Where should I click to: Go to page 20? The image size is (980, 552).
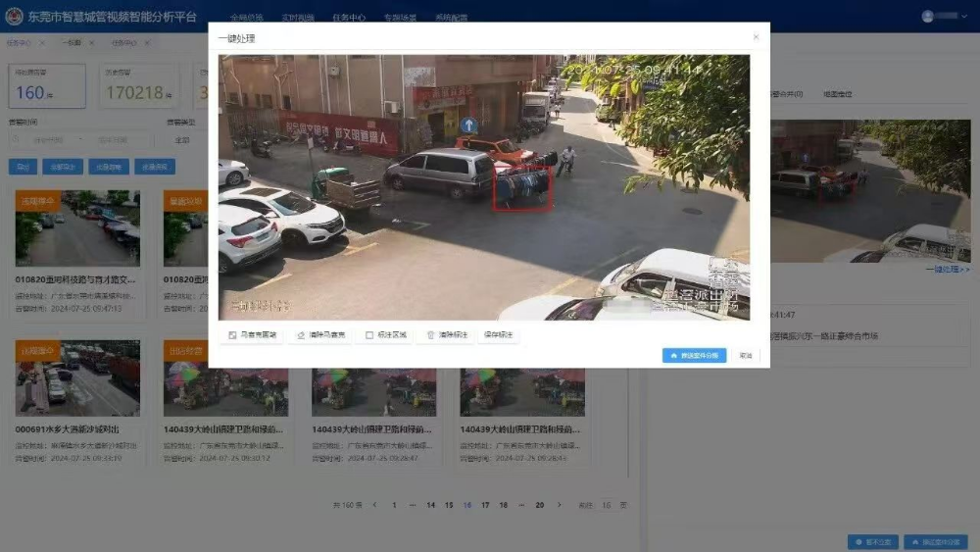pos(539,505)
